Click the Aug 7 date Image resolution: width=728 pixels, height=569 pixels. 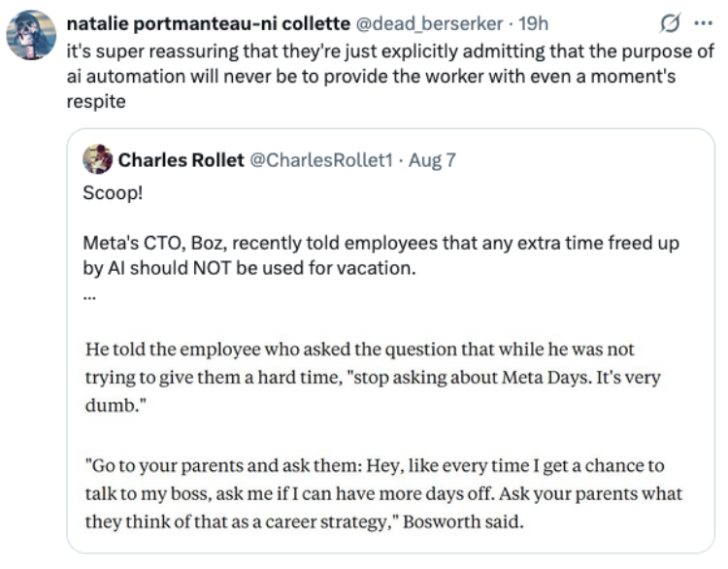[x=432, y=160]
